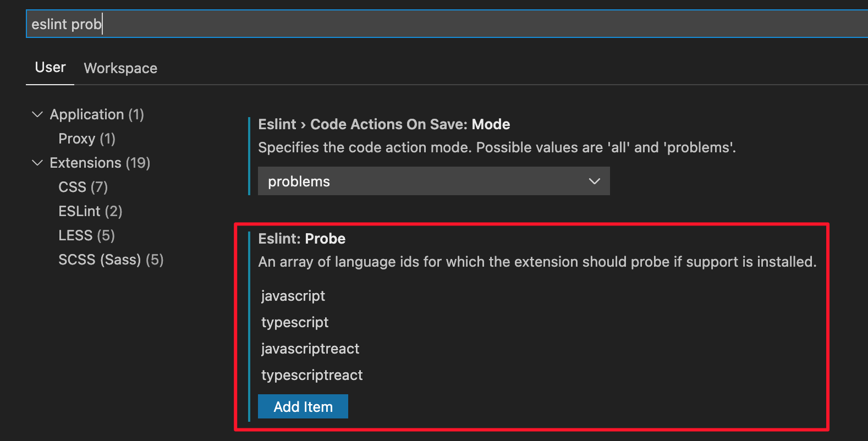Switch to the Workspace settings tab
Image resolution: width=868 pixels, height=441 pixels.
coord(120,68)
